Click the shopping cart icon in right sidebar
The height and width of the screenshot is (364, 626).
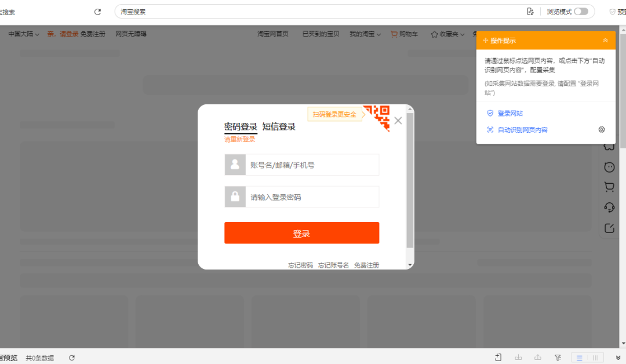[609, 187]
